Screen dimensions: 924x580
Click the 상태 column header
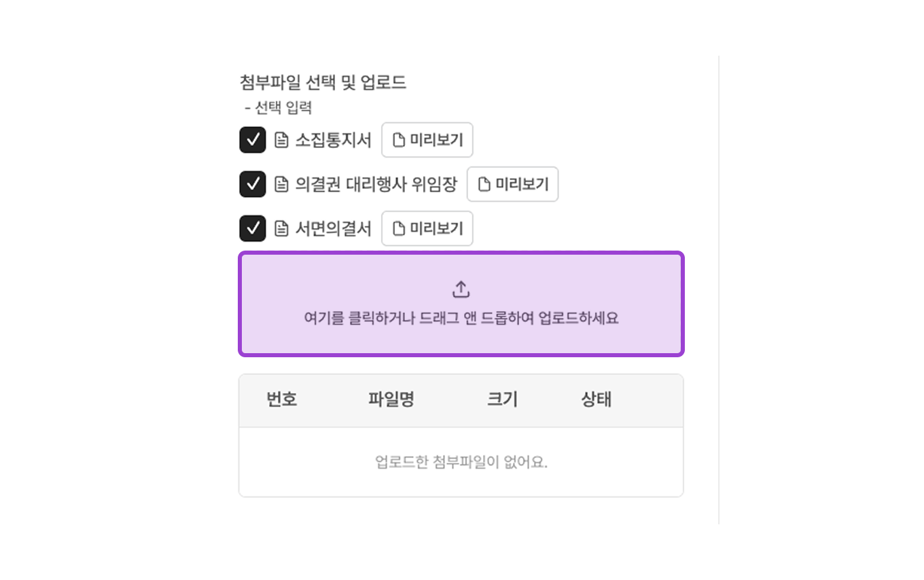coord(595,400)
